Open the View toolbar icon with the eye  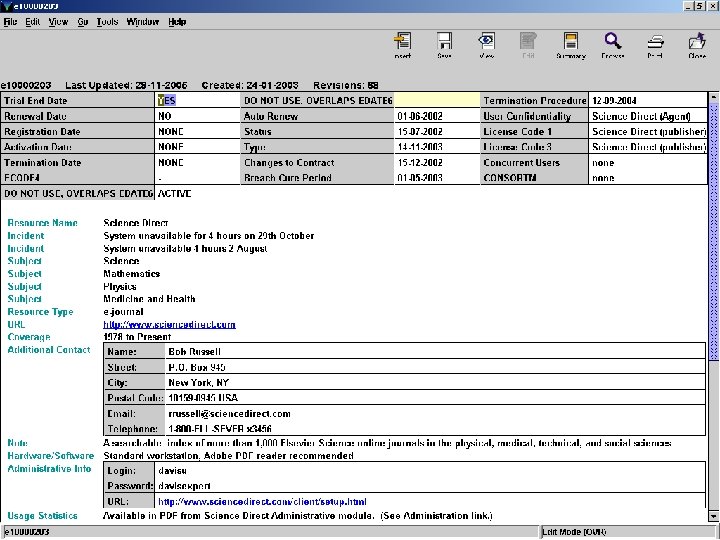[x=486, y=43]
